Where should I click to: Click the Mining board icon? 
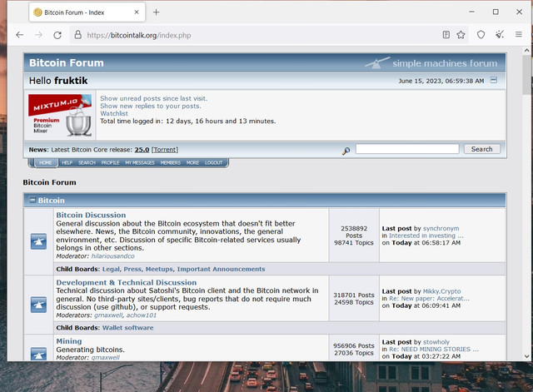click(38, 354)
